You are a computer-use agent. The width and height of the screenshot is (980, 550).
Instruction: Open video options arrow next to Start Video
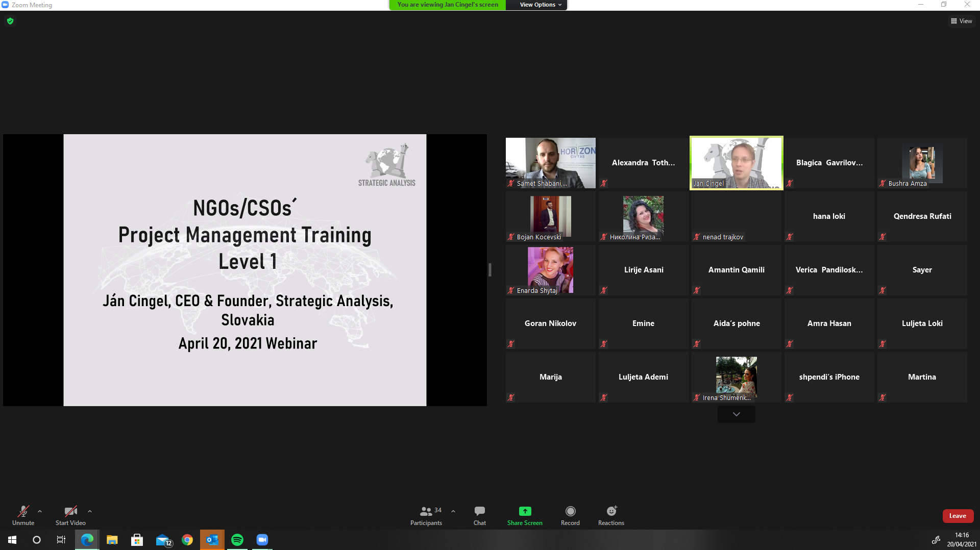pos(90,511)
